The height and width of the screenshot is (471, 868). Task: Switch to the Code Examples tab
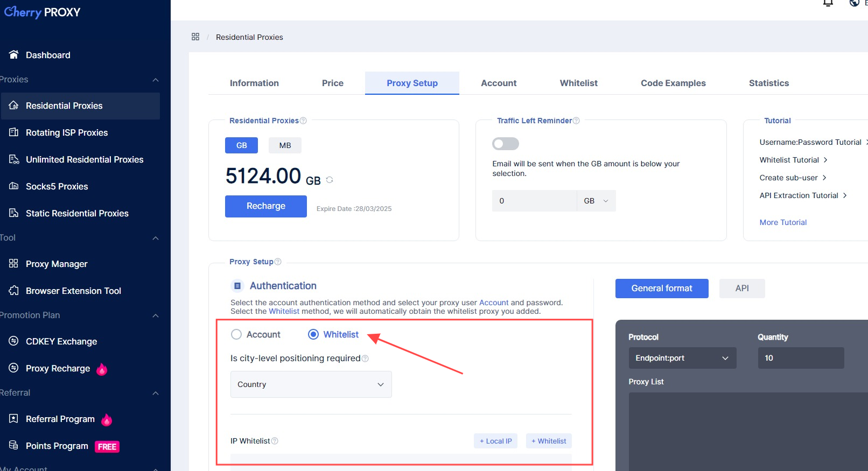673,83
